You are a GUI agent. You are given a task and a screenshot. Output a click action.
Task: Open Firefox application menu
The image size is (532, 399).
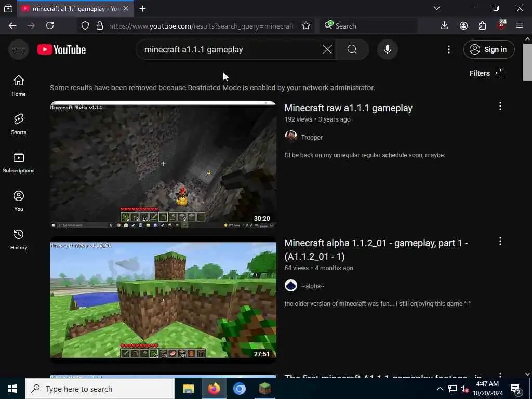coord(520,26)
